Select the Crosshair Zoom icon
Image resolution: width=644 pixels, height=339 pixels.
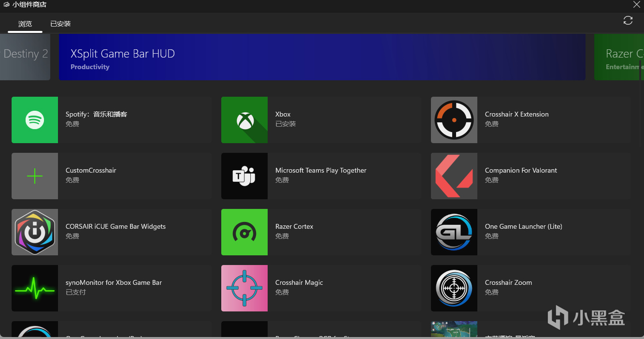[x=454, y=288]
